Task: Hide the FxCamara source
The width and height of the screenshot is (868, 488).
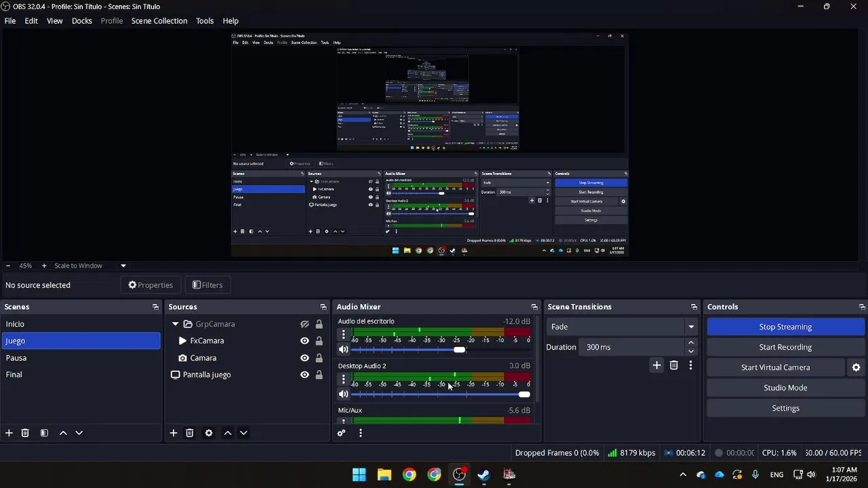Action: click(304, 341)
